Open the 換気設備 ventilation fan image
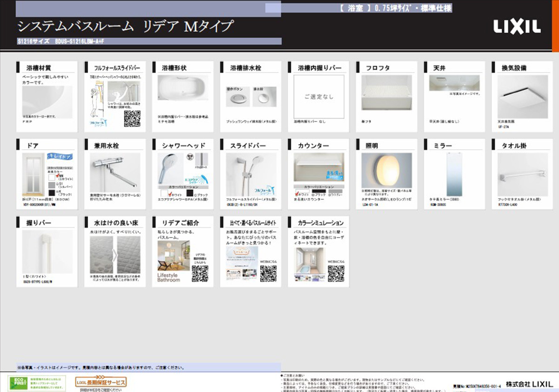 point(522,97)
